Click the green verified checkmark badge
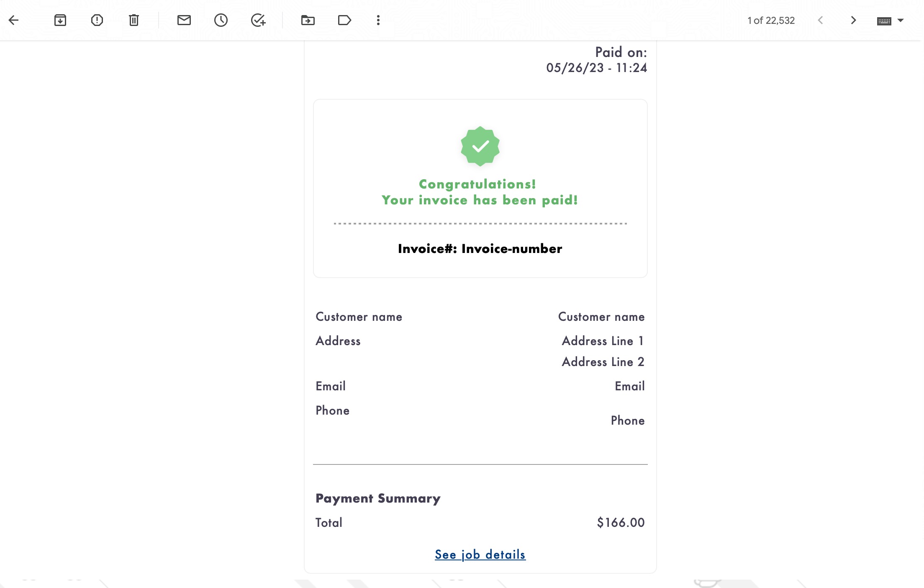The width and height of the screenshot is (924, 588). tap(480, 146)
